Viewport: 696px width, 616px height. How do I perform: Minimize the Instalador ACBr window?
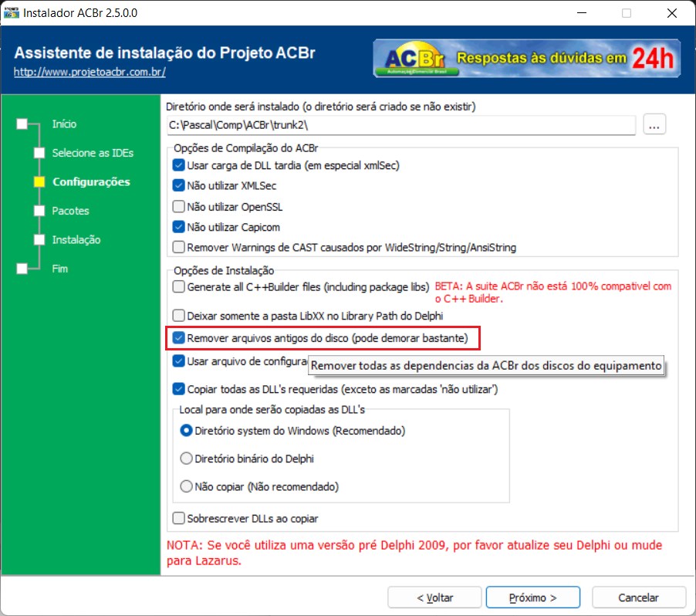click(x=582, y=13)
